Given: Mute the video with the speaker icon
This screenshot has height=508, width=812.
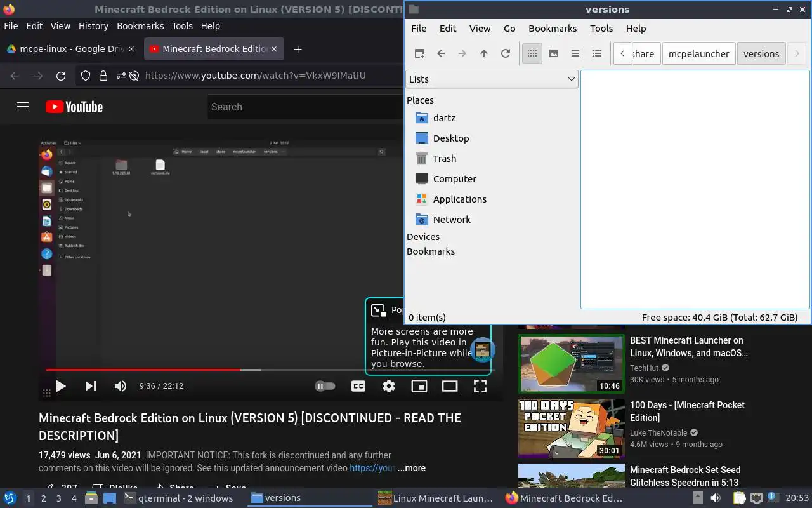Looking at the screenshot, I should pos(121,385).
